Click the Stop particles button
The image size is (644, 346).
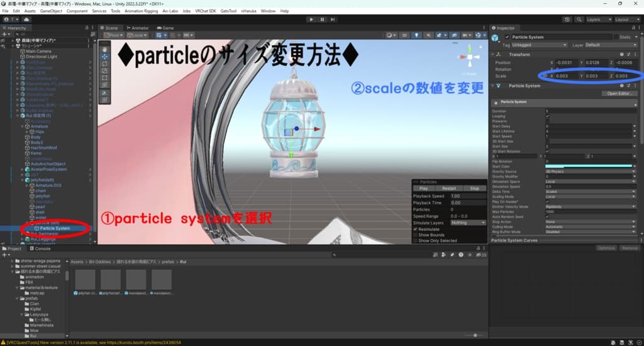point(474,188)
